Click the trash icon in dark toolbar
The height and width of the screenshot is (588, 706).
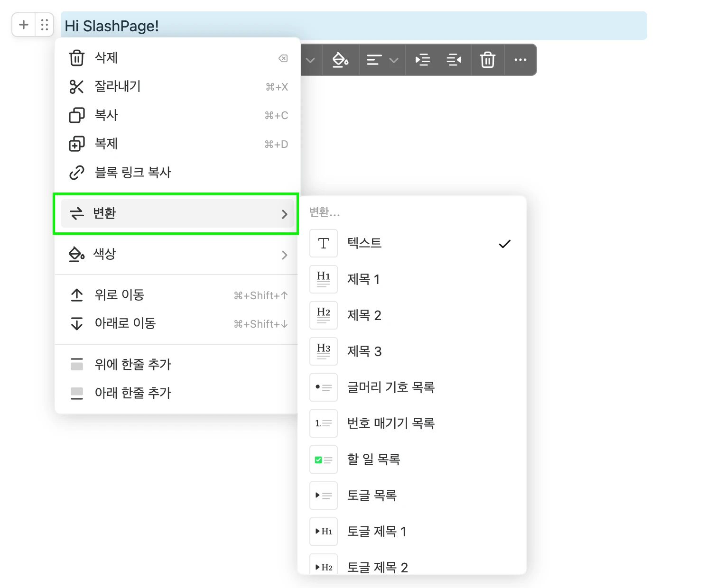point(487,60)
